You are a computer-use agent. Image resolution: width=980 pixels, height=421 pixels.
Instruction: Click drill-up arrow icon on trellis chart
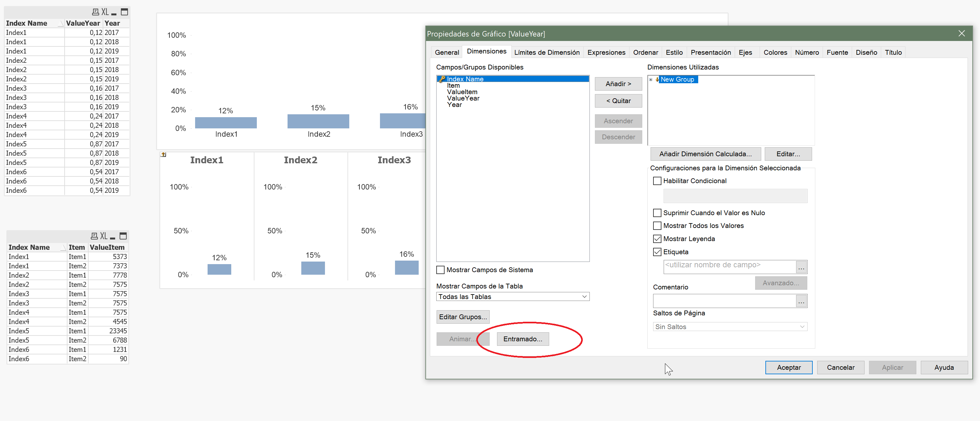click(x=163, y=155)
